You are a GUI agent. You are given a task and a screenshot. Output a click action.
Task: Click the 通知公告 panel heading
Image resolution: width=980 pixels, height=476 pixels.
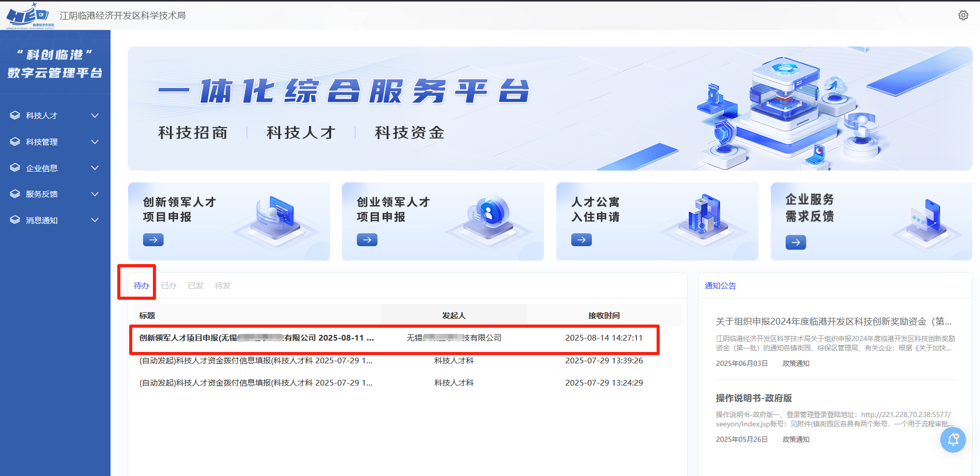click(720, 286)
